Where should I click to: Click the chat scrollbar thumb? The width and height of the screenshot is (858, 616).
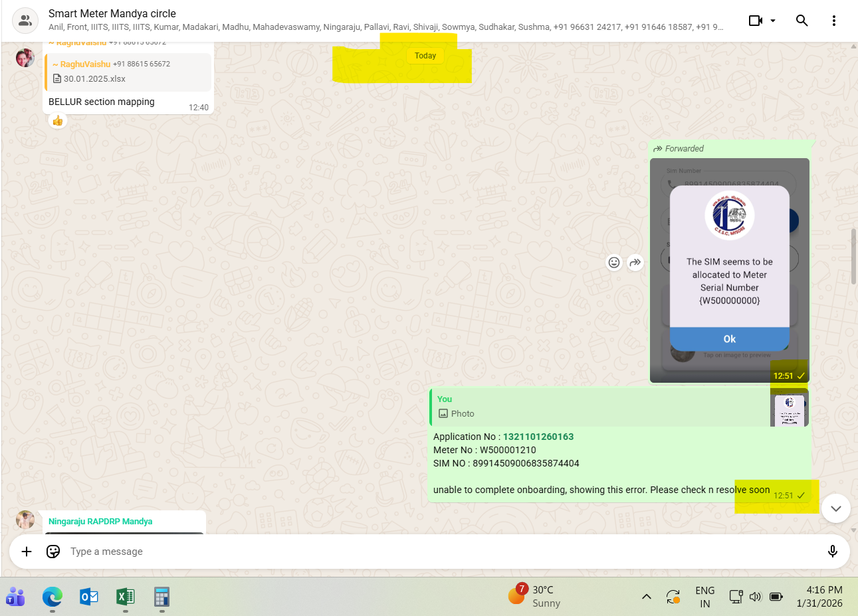click(853, 257)
